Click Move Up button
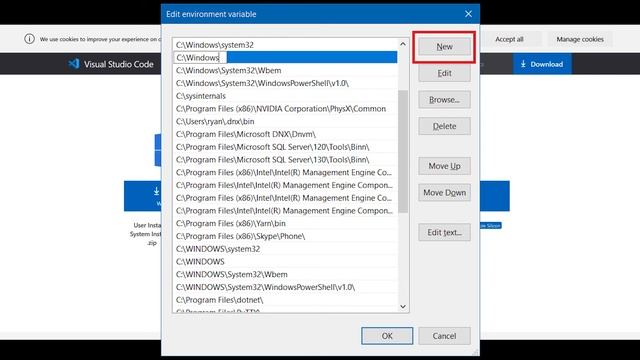Image resolution: width=640 pixels, height=360 pixels. click(444, 166)
